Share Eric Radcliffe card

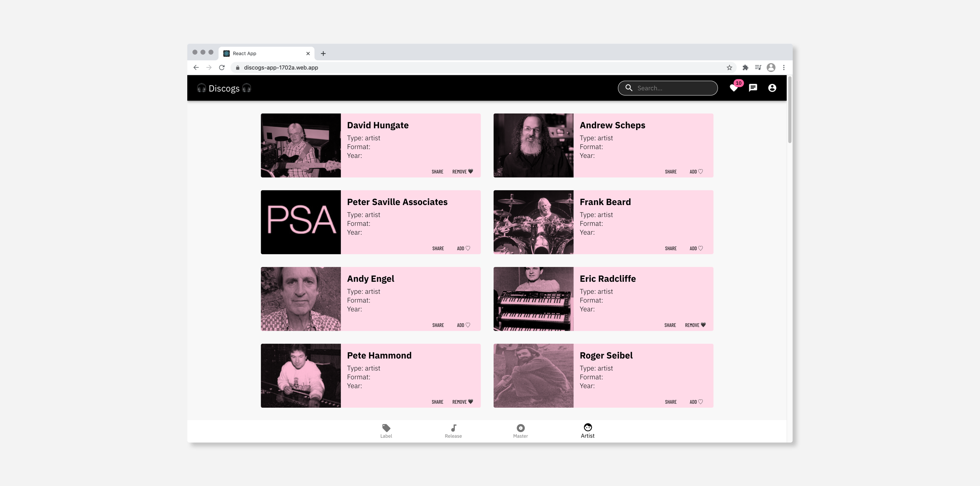pos(670,325)
